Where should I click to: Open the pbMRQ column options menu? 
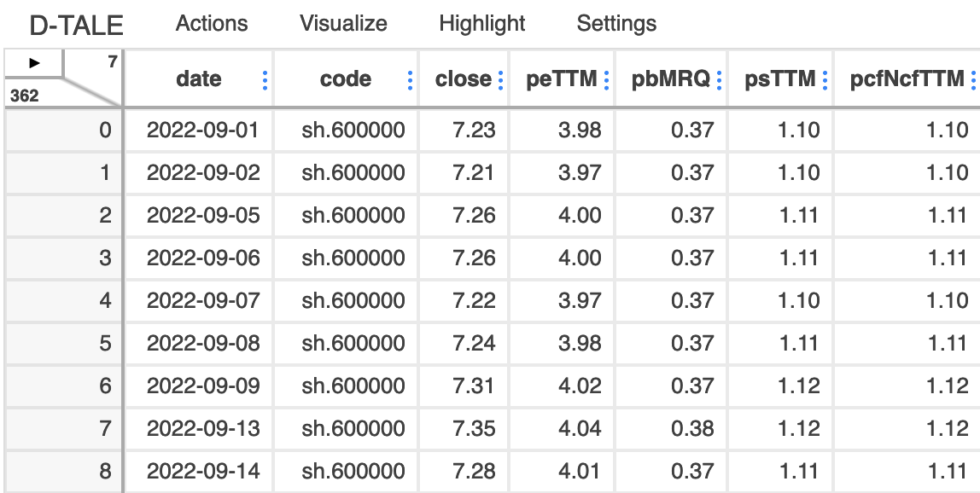[x=719, y=80]
